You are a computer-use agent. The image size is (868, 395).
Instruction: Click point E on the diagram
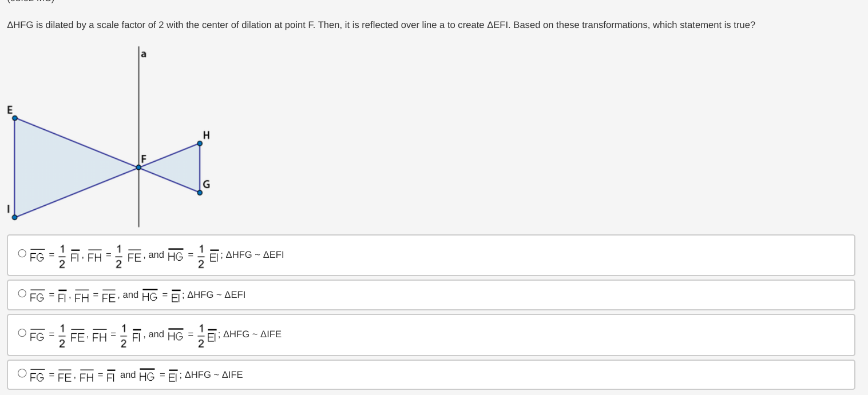[14, 118]
